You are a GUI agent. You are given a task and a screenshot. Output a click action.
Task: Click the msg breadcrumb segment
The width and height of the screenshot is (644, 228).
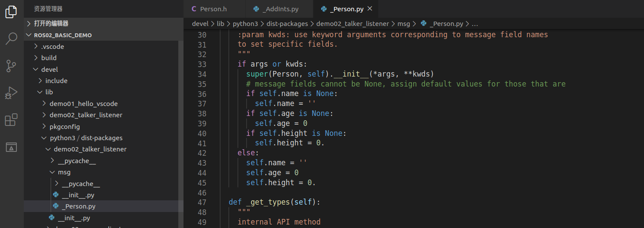pos(403,24)
